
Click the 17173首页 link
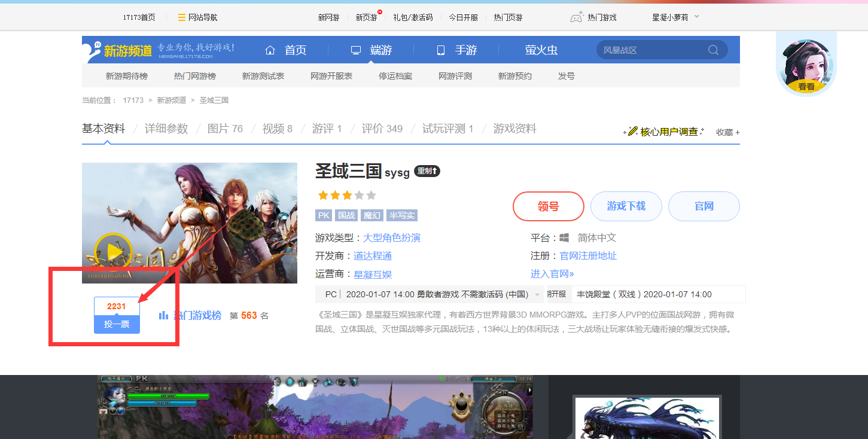pyautogui.click(x=139, y=17)
